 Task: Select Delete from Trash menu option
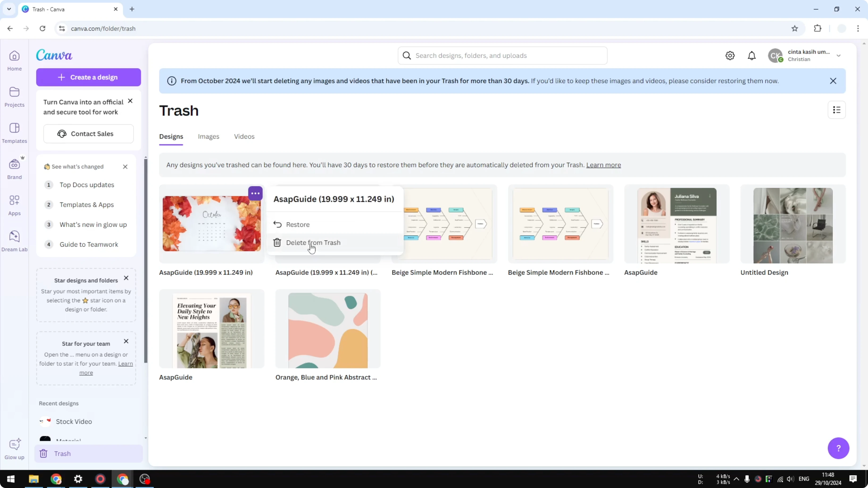[x=313, y=243]
